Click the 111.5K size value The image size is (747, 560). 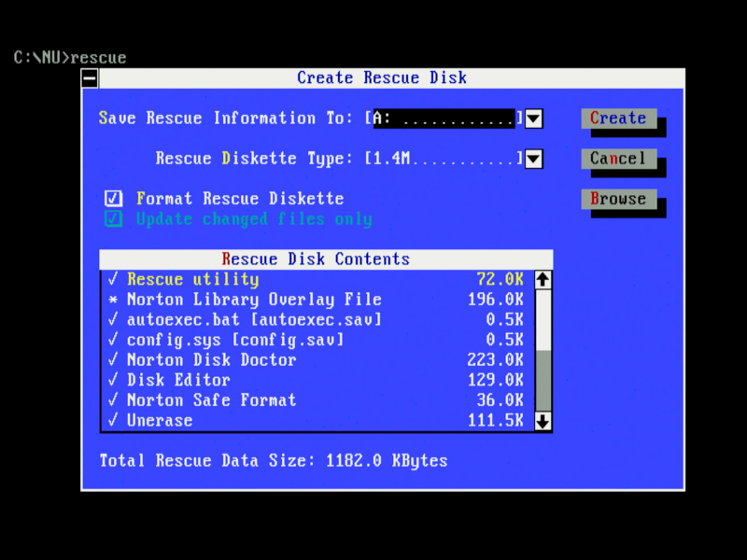[x=496, y=421]
